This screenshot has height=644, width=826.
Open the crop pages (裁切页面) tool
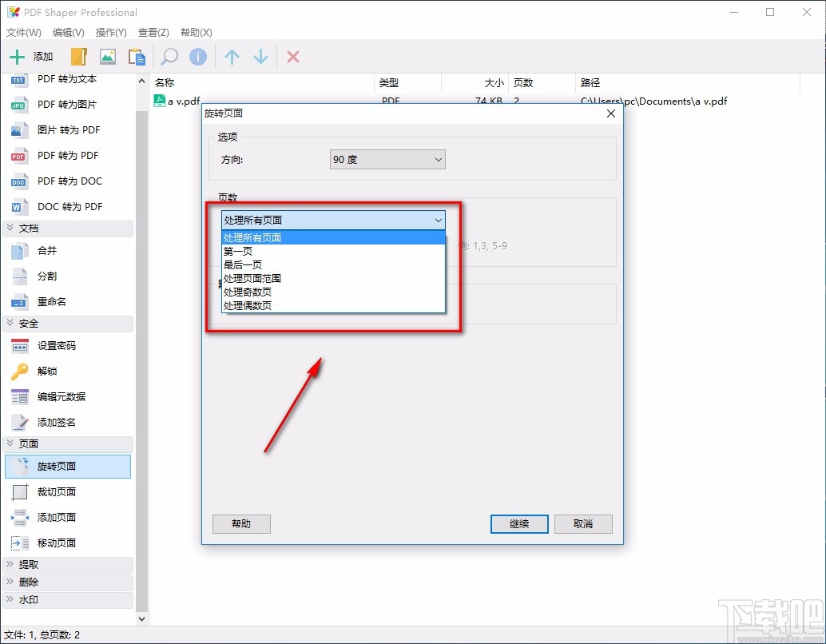point(67,491)
